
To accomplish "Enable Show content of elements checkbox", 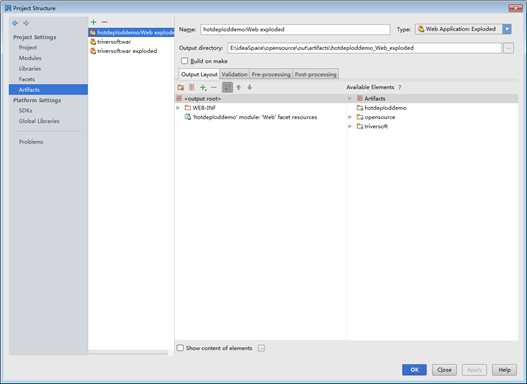I will tap(180, 348).
